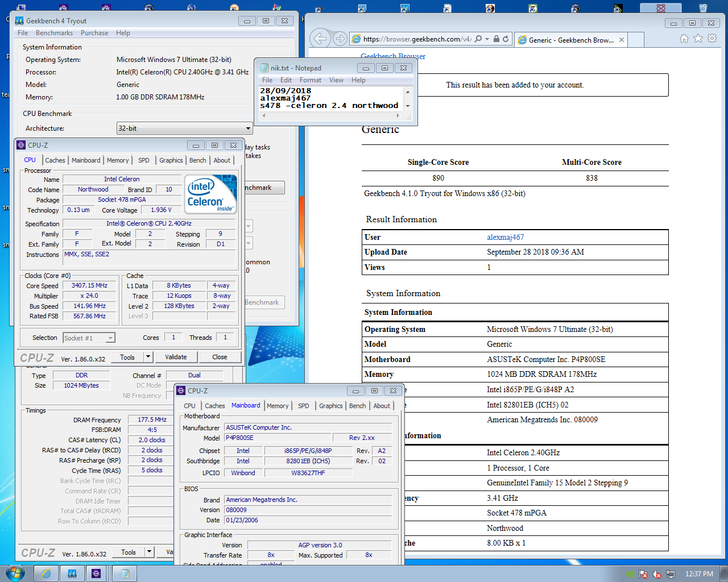Image resolution: width=728 pixels, height=582 pixels.
Task: Click Internet Explorer taskbar icon
Action: (x=46, y=573)
